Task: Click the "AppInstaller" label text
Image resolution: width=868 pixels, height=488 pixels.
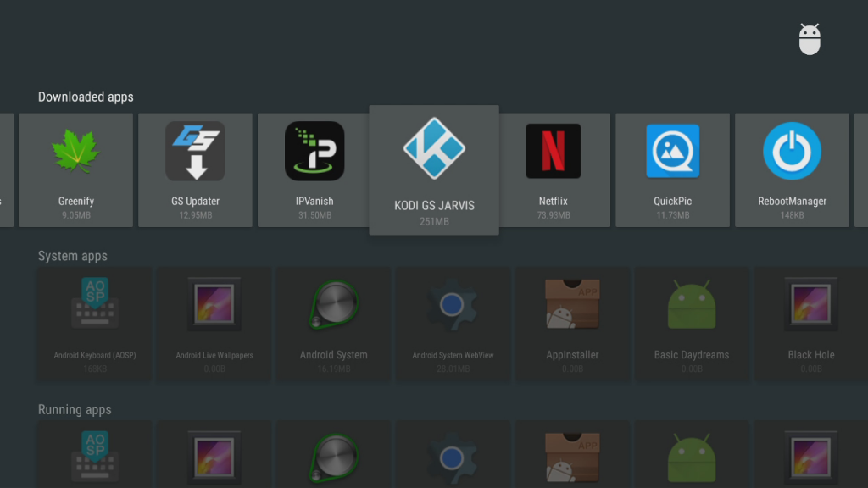Action: pyautogui.click(x=572, y=355)
